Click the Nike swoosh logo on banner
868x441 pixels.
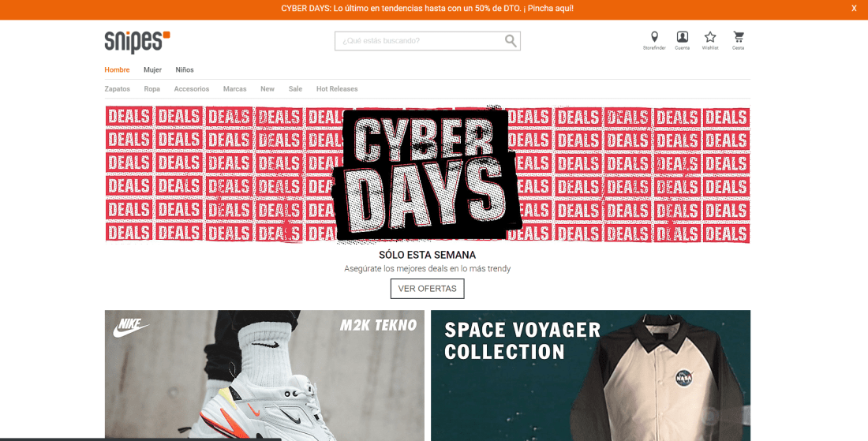point(130,327)
